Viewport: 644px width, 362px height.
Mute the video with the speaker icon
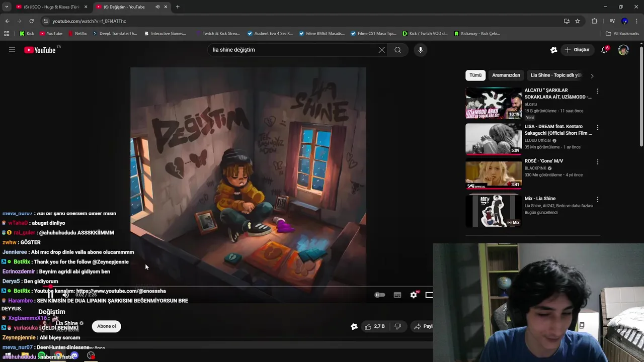pos(65,295)
